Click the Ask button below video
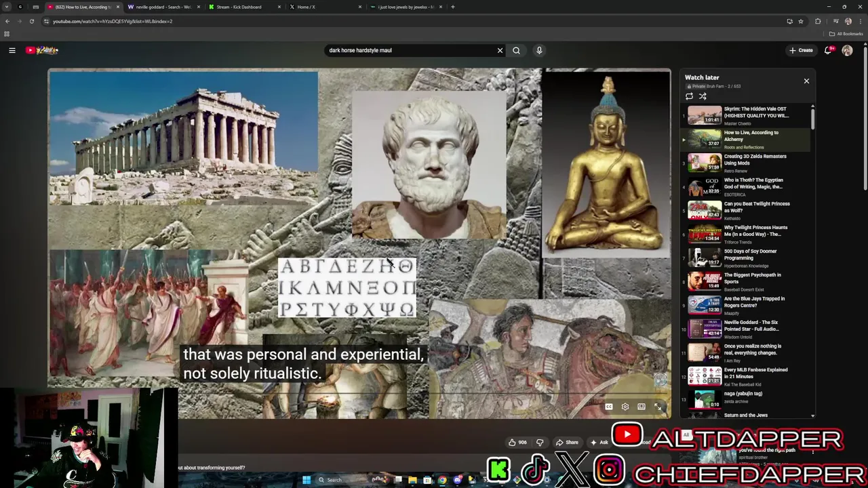Viewport: 868px width, 488px height. point(599,443)
